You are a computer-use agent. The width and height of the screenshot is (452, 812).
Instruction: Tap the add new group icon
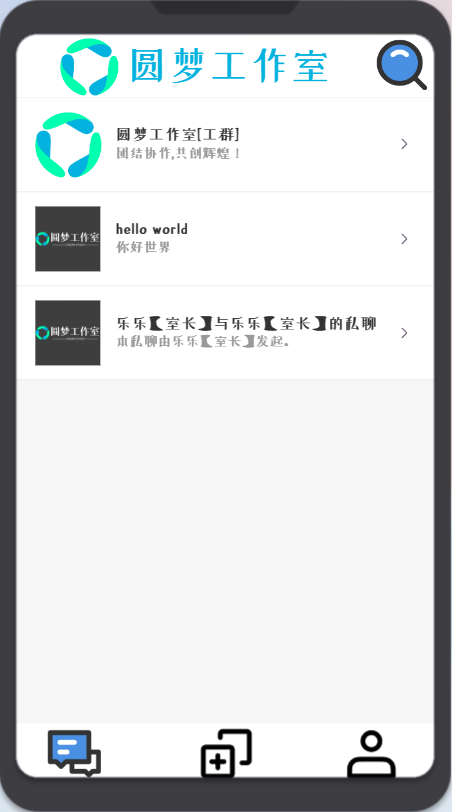[x=226, y=753]
